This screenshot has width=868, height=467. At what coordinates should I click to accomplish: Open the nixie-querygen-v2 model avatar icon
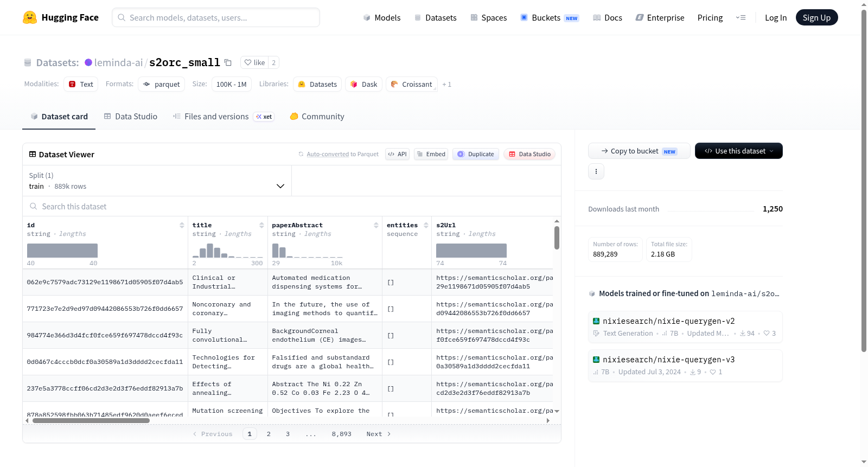coord(596,321)
